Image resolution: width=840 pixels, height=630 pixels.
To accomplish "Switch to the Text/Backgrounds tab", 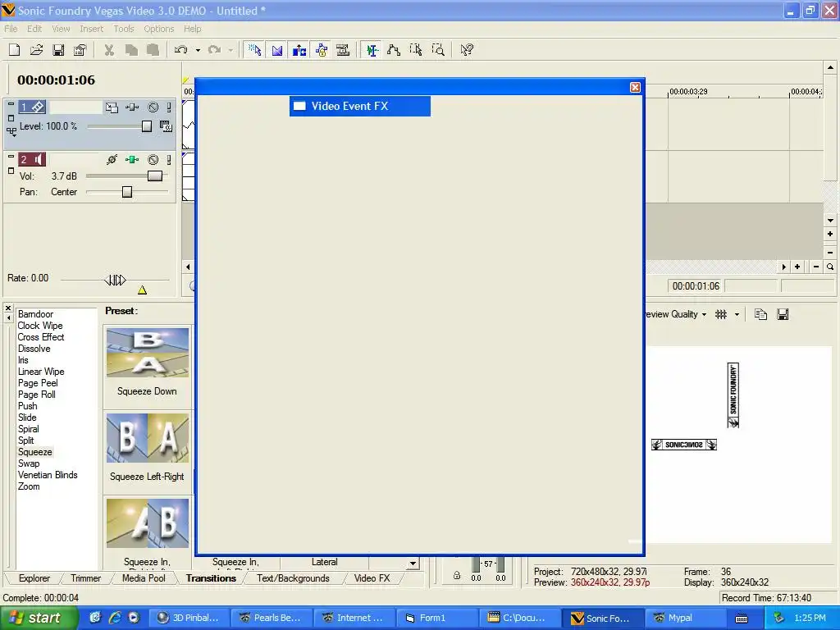I will point(293,578).
